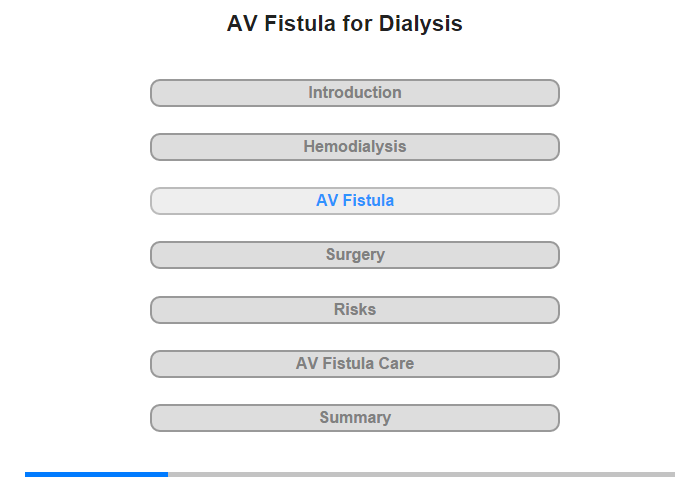Screen dimensions: 700x480
Task: Jump to the Summary section
Action: point(355,417)
